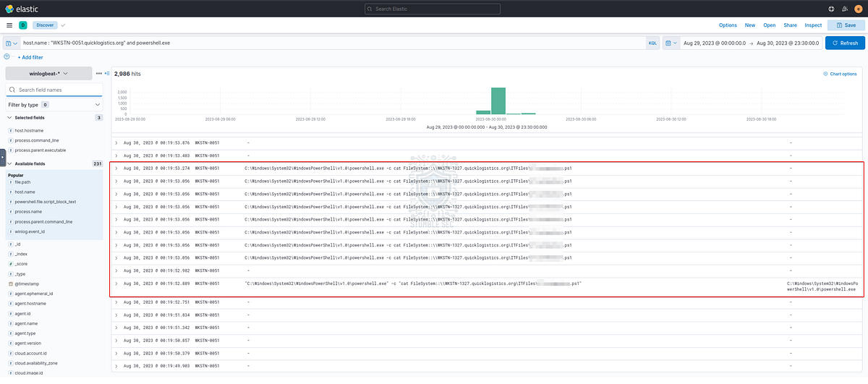868x384 pixels.
Task: Click start date Aug 29, 2023
Action: (x=715, y=43)
